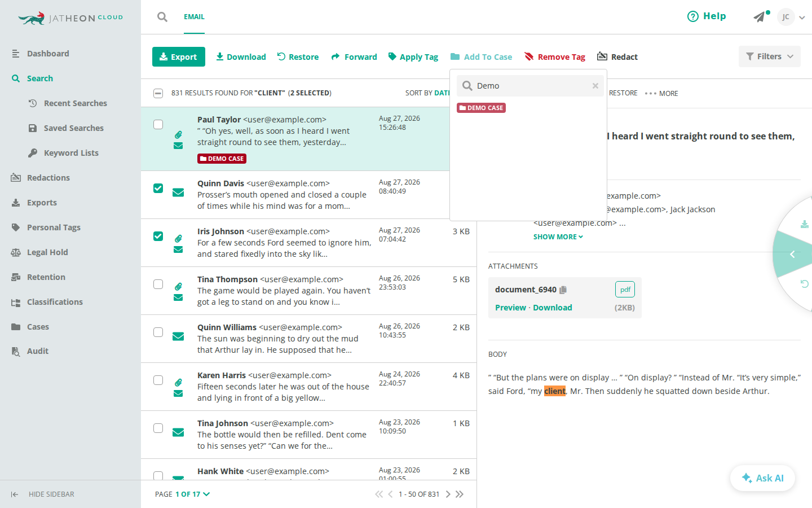
Task: Click the Personal Tags tag icon
Action: tap(16, 227)
